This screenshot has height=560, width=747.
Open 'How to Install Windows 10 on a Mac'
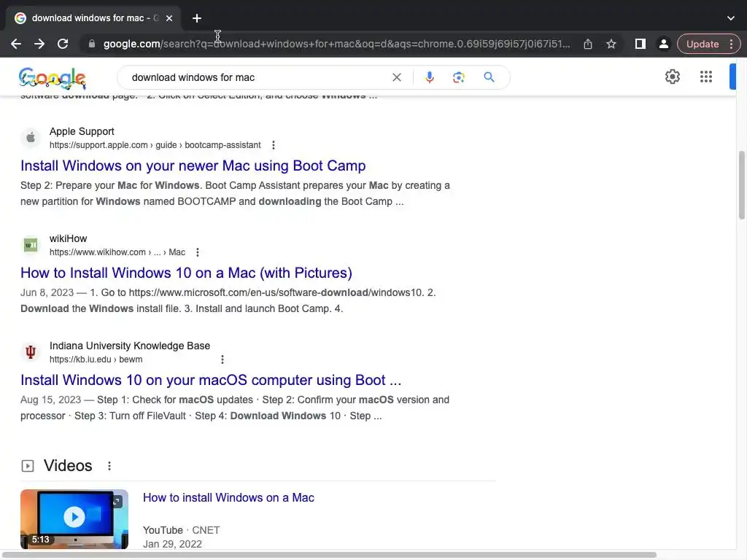click(x=186, y=273)
